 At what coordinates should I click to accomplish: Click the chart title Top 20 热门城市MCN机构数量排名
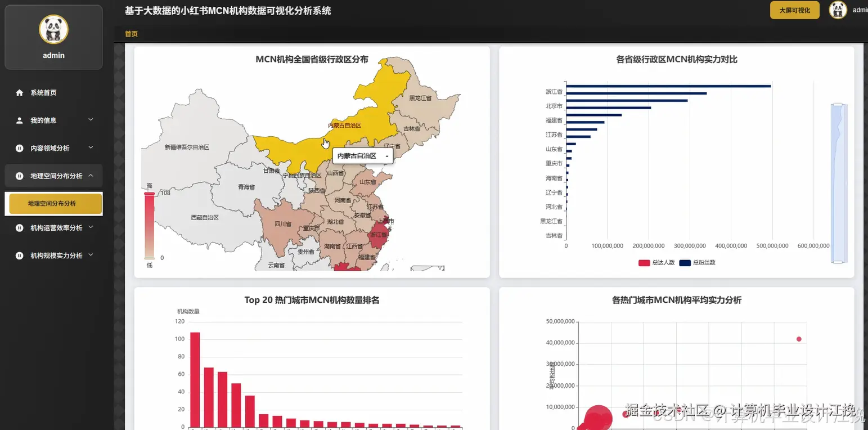[x=312, y=301]
